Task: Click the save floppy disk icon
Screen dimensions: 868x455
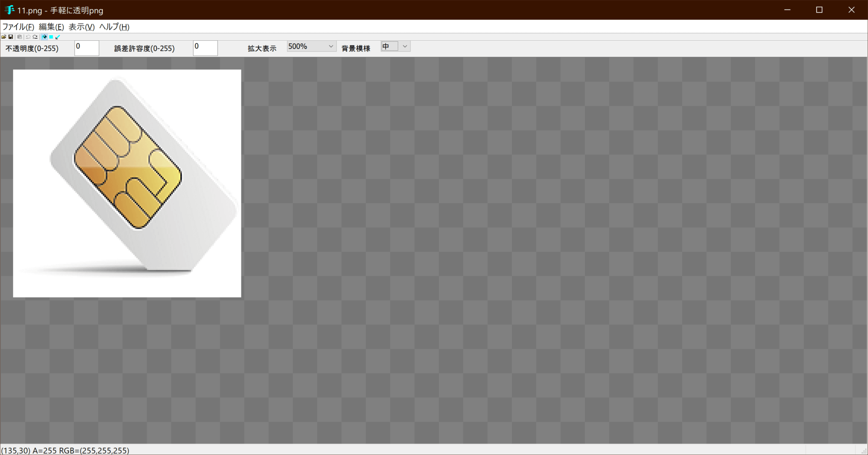Action: [11, 37]
